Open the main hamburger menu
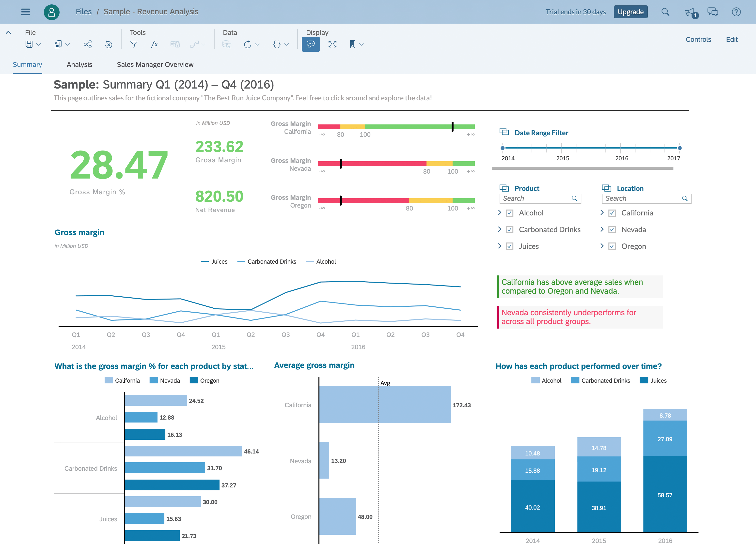The image size is (756, 544). 25,12
